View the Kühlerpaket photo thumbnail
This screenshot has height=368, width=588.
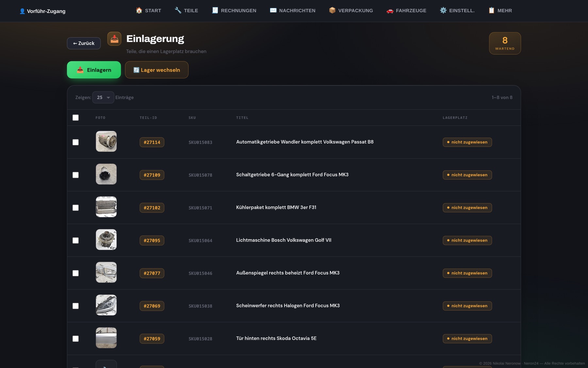[x=106, y=207]
